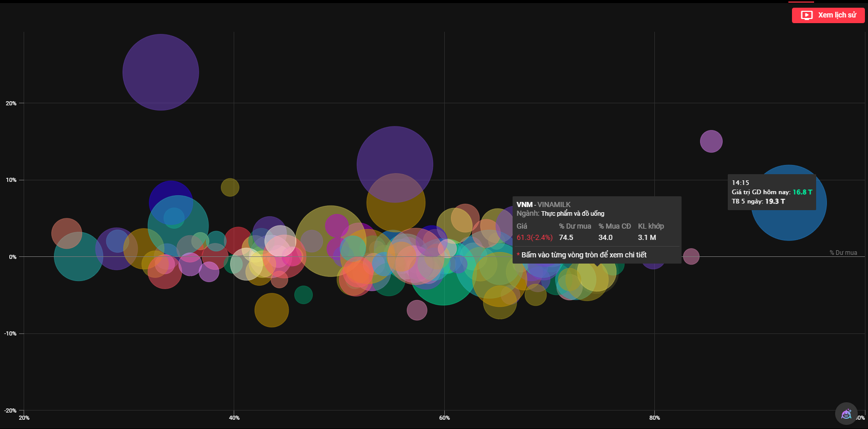Select the largest purple bubble above 20%
This screenshot has width=868, height=429.
pyautogui.click(x=161, y=72)
